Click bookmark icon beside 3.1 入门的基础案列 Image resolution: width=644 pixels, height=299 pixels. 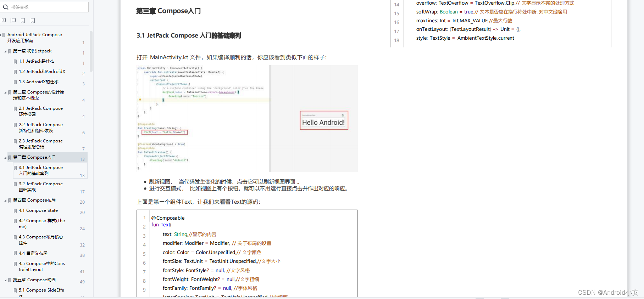(x=15, y=168)
